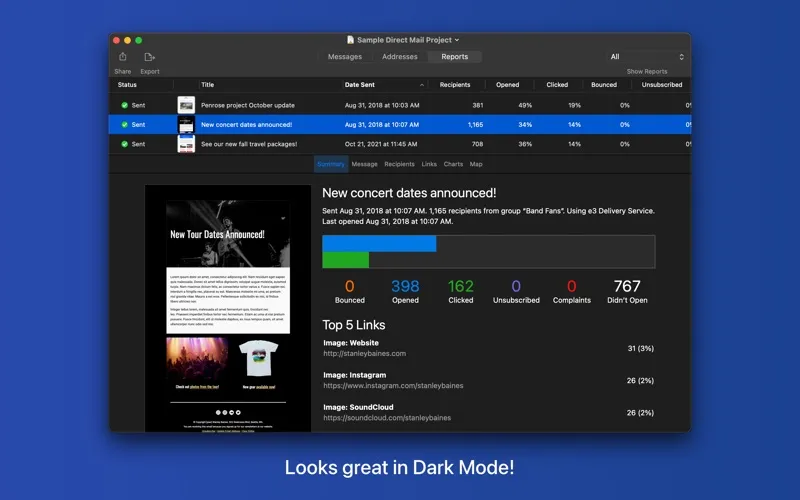800x500 pixels.
Task: Click the Instagram stanleybaines link
Action: tap(393, 386)
